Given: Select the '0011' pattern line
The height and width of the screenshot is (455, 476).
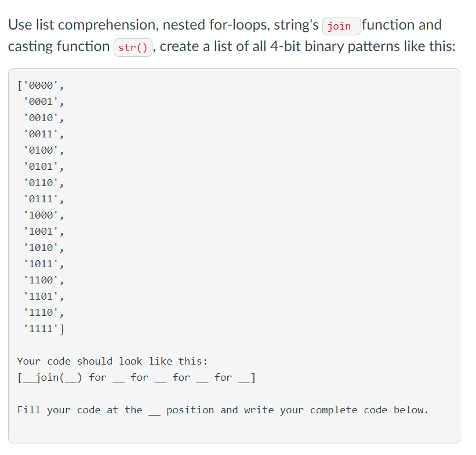Looking at the screenshot, I should coord(43,134).
